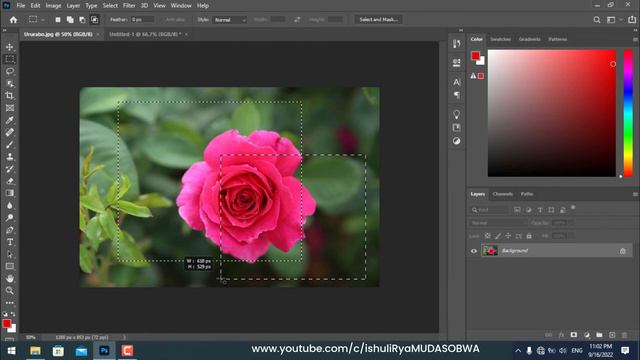640x360 pixels.
Task: Switch to the Channels tab
Action: pyautogui.click(x=502, y=194)
